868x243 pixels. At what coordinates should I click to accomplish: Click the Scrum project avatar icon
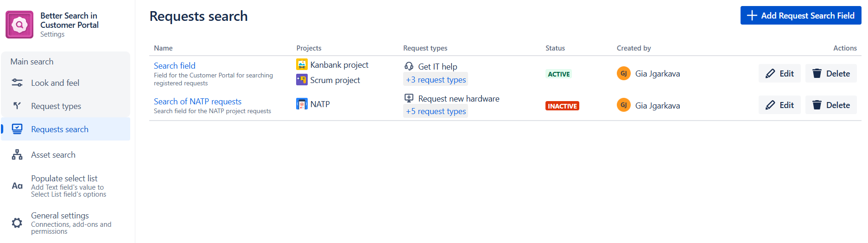pyautogui.click(x=302, y=80)
